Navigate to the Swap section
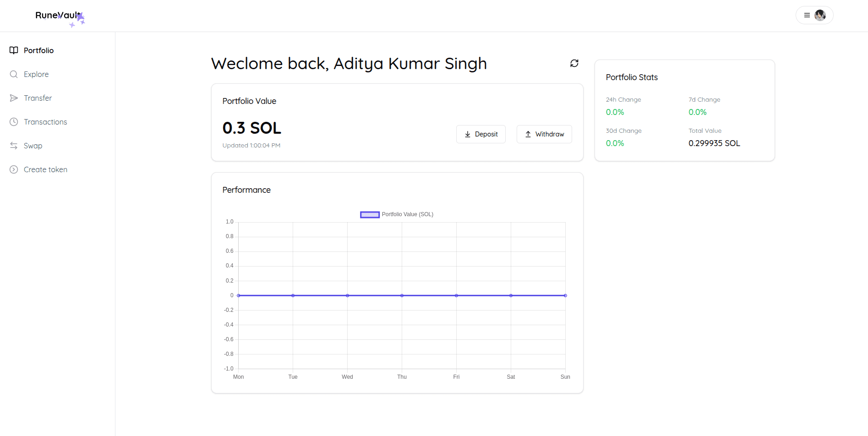Screen dimensions: 868x436 click(x=33, y=146)
